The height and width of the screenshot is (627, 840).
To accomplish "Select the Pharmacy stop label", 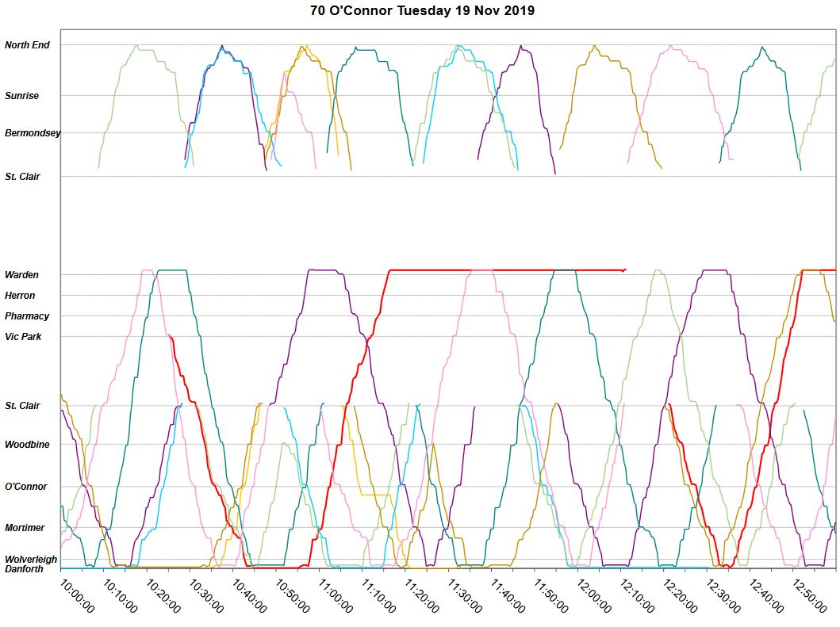I will pos(27,316).
